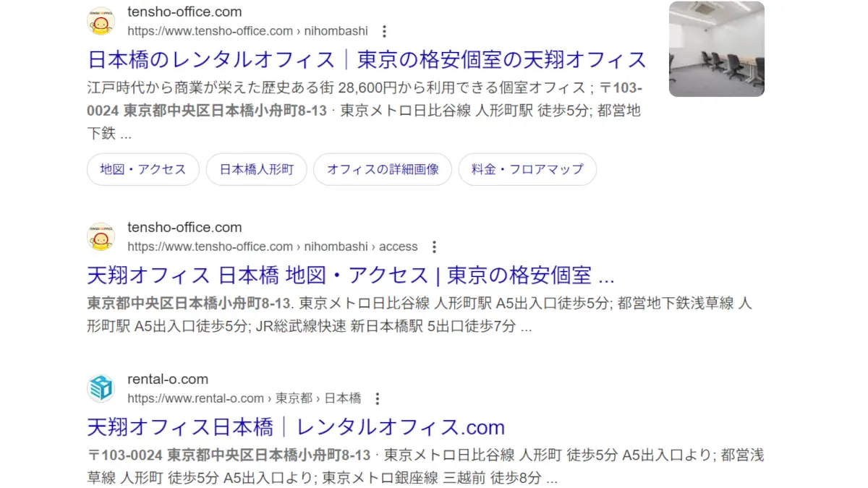This screenshot has height=488, width=868.
Task: Open the three-dot menu beside the nihombashi › access URL
Action: 435,247
